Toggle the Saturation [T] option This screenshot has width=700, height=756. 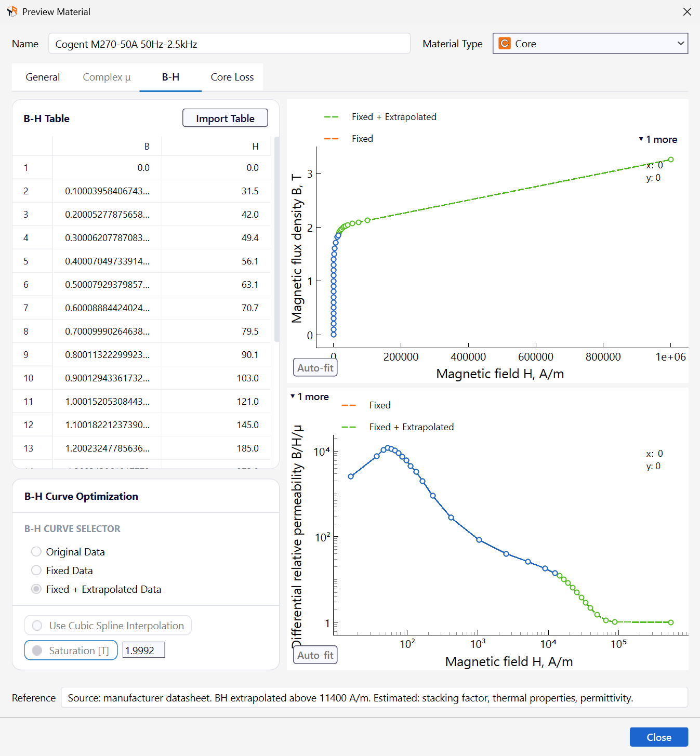pos(71,651)
